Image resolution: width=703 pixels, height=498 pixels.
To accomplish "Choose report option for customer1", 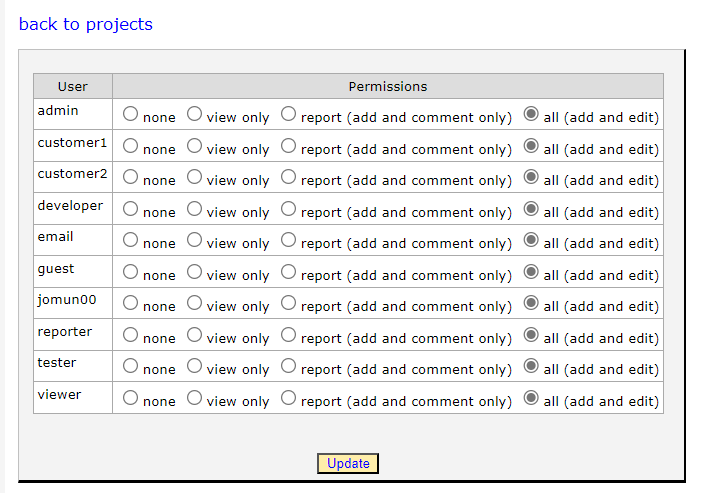I will coord(288,146).
